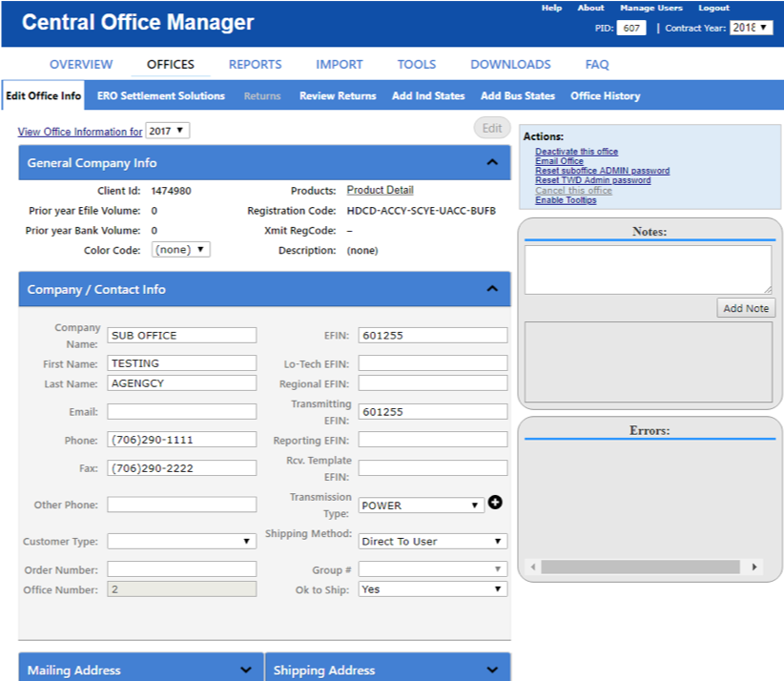Viewport: 784px width, 681px height.
Task: Change the Transmission Type from POWER
Action: (x=421, y=504)
